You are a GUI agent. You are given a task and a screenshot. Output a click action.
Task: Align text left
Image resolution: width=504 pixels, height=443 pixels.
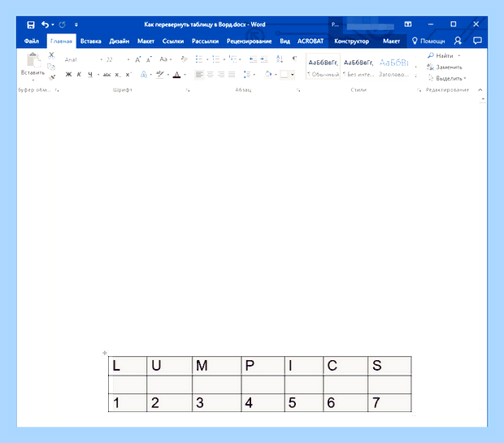click(199, 75)
